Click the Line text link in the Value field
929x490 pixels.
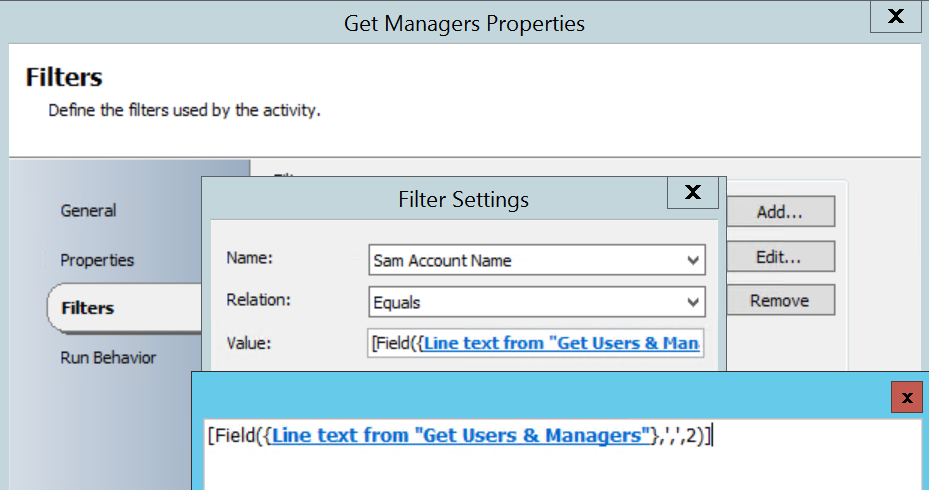click(560, 344)
